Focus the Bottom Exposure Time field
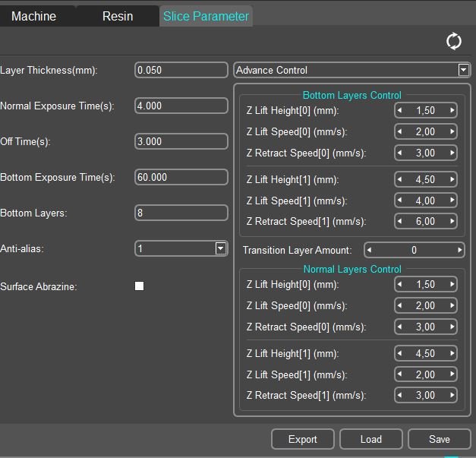This screenshot has width=476, height=458. tap(181, 177)
